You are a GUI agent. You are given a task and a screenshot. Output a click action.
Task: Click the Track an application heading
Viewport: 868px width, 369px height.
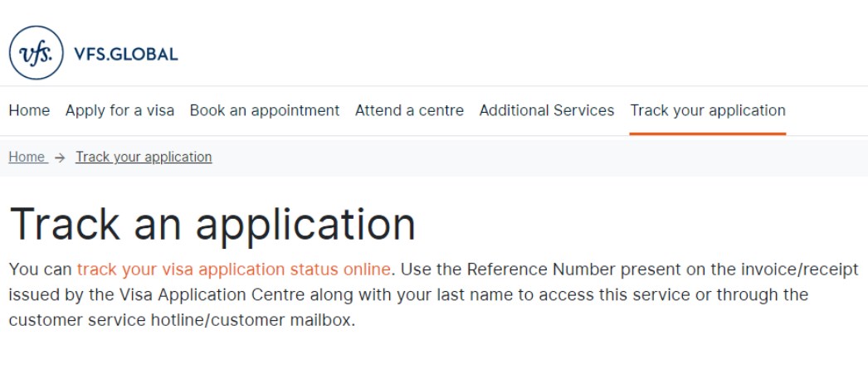pyautogui.click(x=212, y=222)
